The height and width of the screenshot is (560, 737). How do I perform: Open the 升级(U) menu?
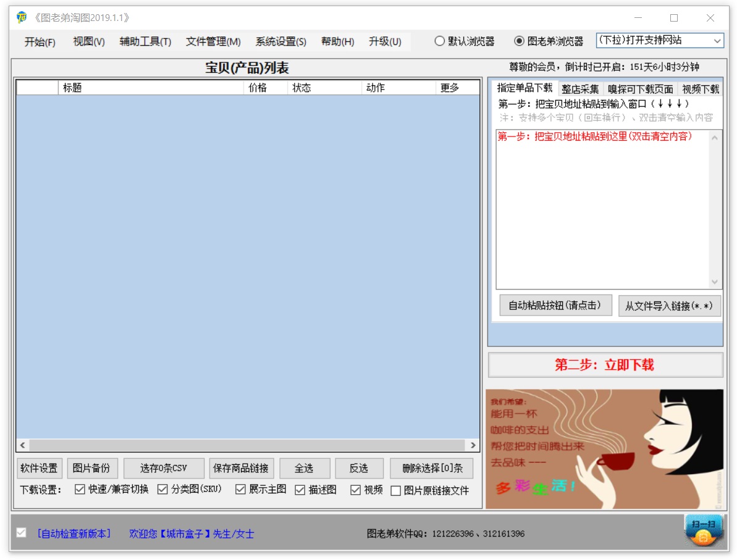(385, 42)
